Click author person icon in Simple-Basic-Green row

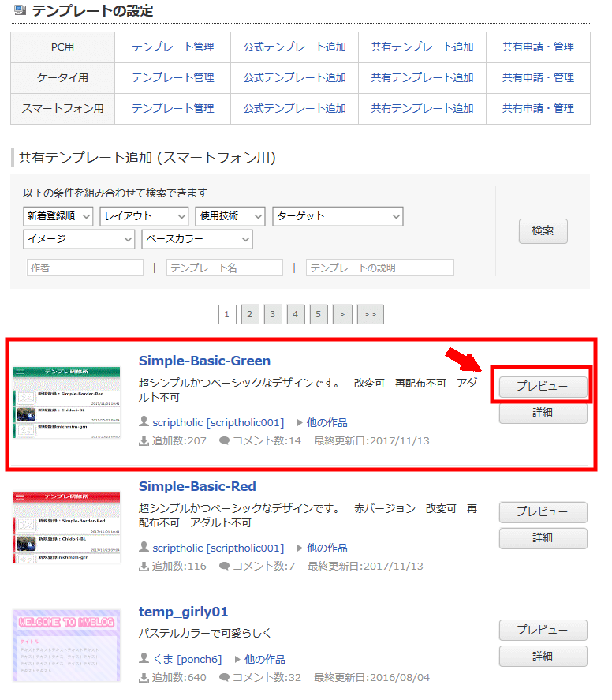tap(144, 421)
